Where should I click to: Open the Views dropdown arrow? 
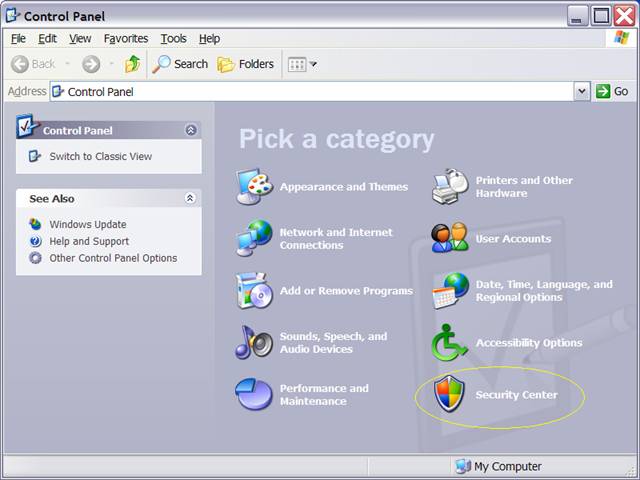(313, 64)
